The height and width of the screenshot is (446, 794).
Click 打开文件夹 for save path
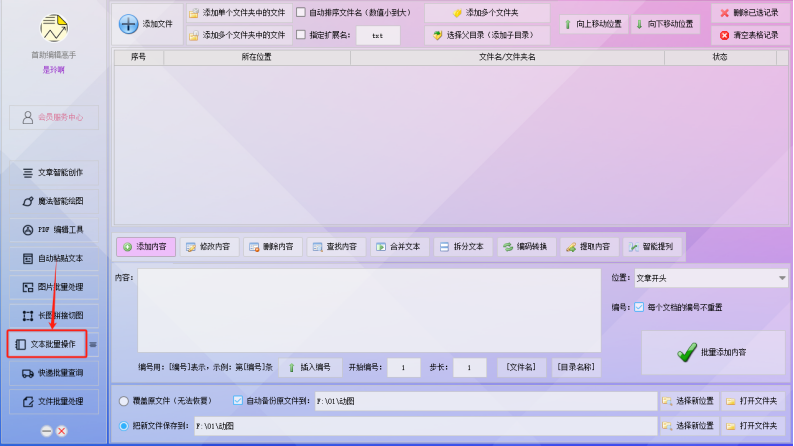click(752, 426)
